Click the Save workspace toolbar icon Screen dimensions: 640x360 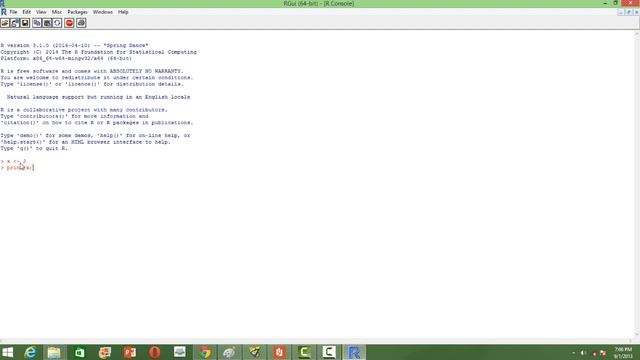click(x=25, y=23)
